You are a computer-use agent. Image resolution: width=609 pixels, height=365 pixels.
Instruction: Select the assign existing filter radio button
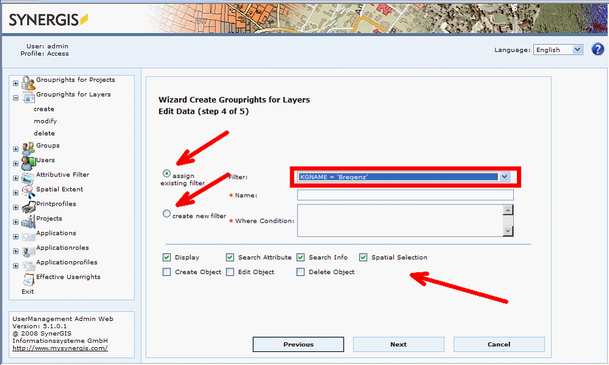167,173
